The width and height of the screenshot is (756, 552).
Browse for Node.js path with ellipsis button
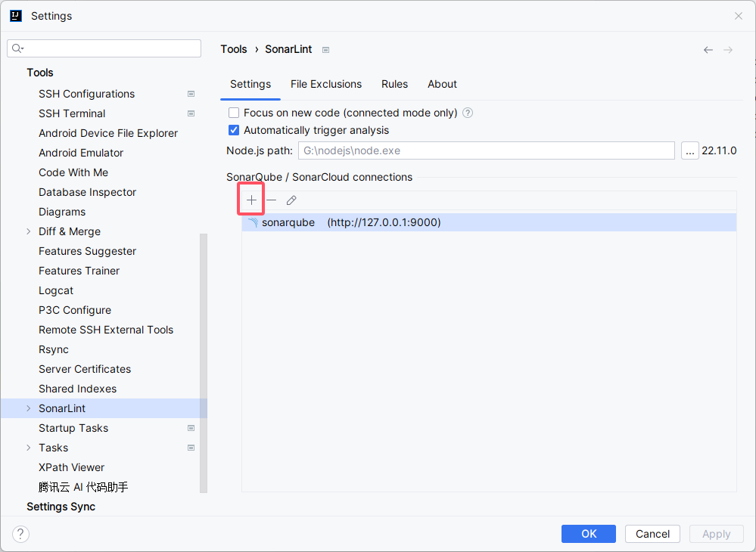(x=690, y=150)
